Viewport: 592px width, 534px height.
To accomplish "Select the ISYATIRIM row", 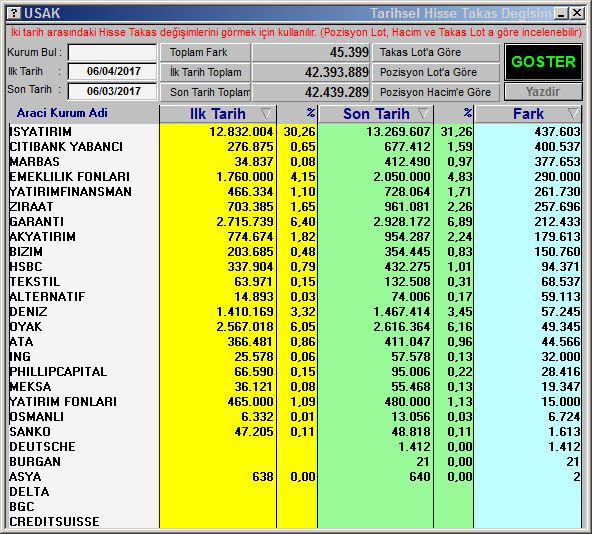I will 294,132.
